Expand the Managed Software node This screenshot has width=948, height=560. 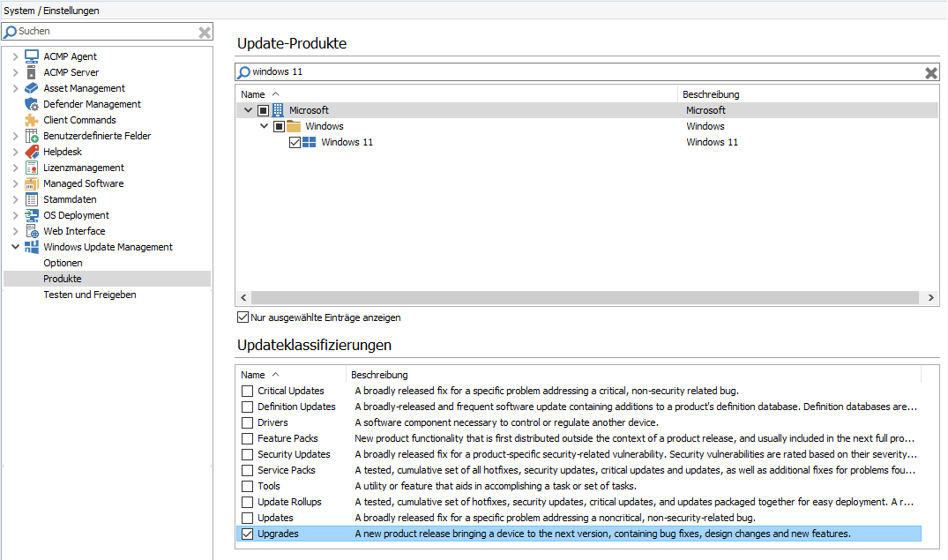tap(15, 183)
